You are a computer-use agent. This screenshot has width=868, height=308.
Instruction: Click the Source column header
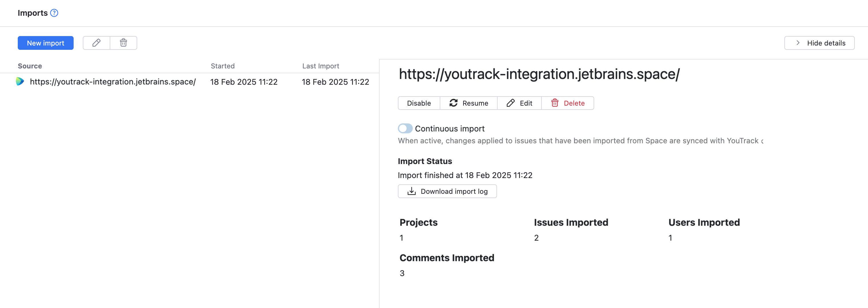(x=30, y=66)
